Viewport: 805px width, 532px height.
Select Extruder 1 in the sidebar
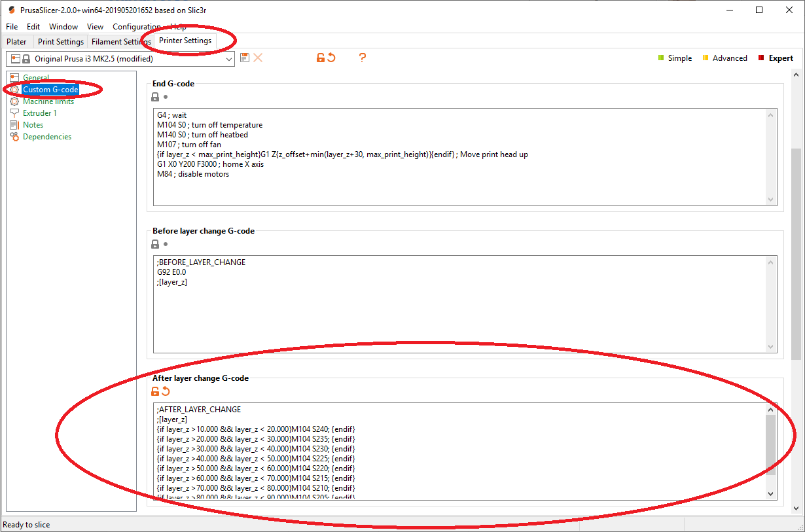coord(39,113)
